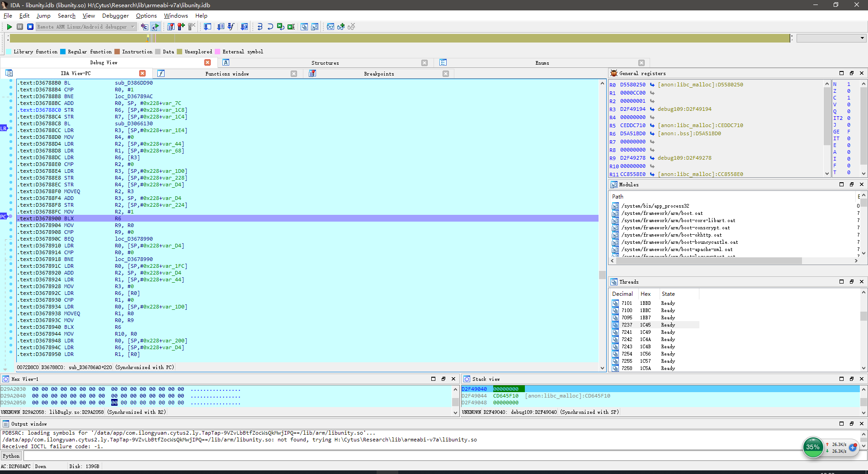This screenshot has width=868, height=474.
Task: Close the Breakpoints tab
Action: click(x=446, y=74)
